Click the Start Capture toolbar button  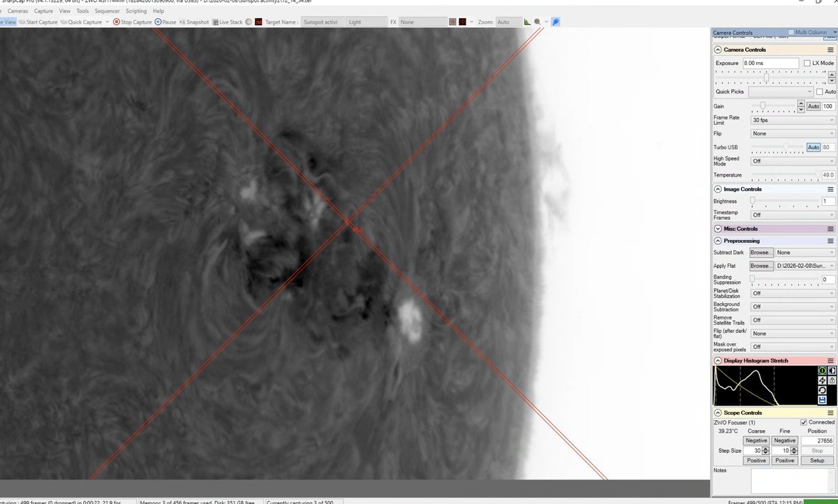click(x=38, y=22)
